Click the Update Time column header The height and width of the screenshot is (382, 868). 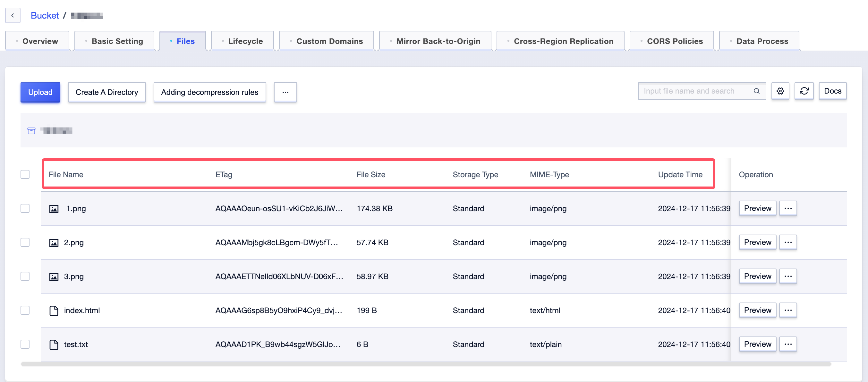pyautogui.click(x=680, y=175)
